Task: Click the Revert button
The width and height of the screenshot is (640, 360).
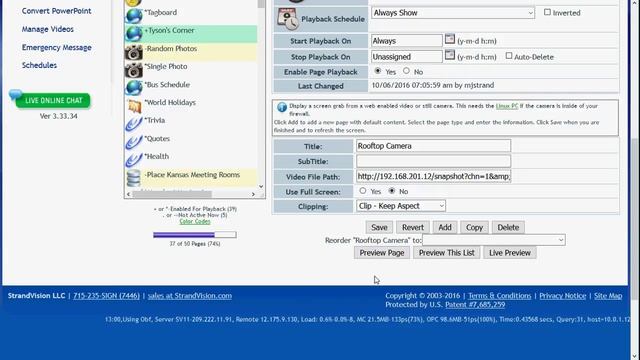Action: (x=413, y=227)
